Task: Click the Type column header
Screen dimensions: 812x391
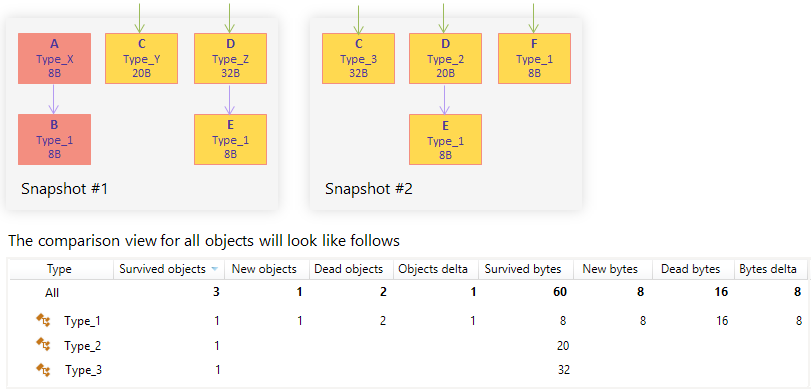Action: [x=59, y=269]
